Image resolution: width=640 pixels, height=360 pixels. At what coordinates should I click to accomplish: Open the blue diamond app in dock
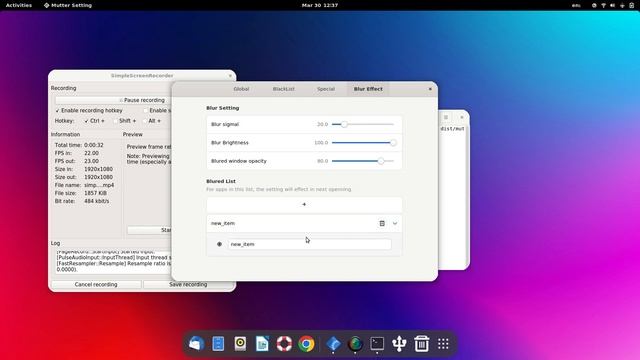(x=333, y=344)
